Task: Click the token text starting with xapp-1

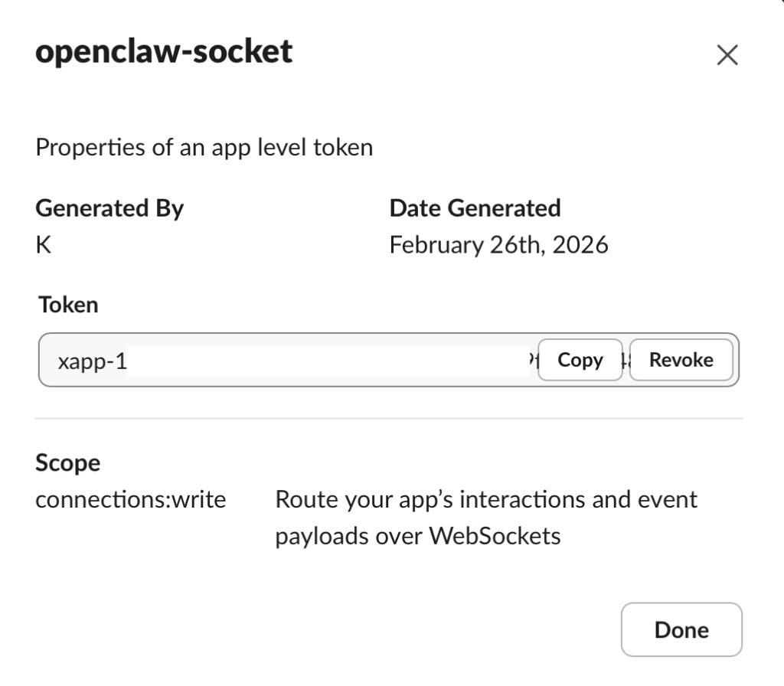Action: coord(92,361)
